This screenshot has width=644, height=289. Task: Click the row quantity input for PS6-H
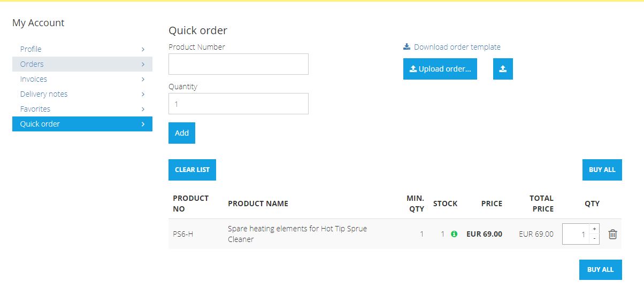(576, 234)
